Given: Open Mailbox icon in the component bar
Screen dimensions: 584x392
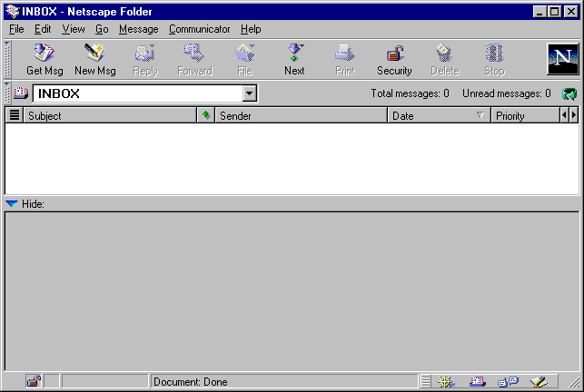Looking at the screenshot, I should (478, 381).
